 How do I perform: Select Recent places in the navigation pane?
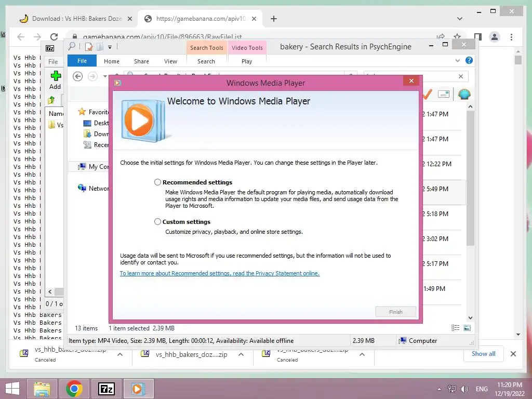96,145
